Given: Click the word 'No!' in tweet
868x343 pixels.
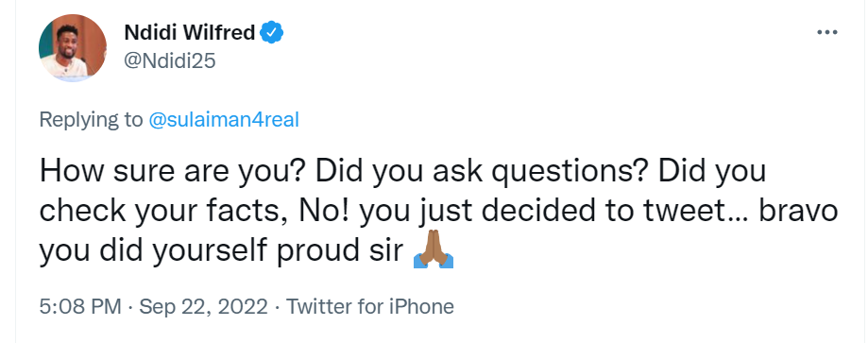Looking at the screenshot, I should (324, 211).
